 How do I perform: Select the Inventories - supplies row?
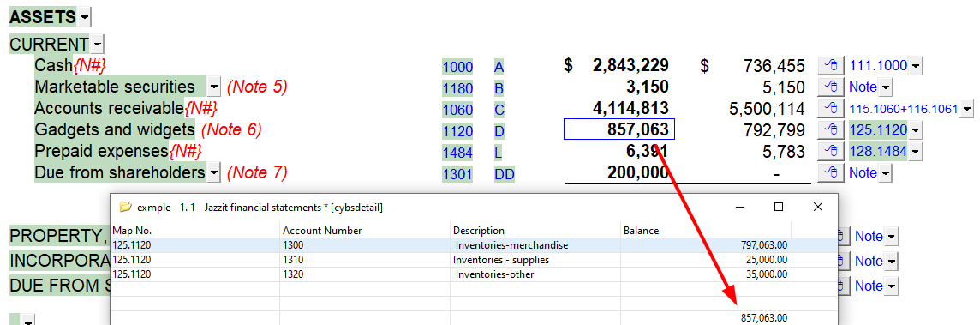coord(473,259)
